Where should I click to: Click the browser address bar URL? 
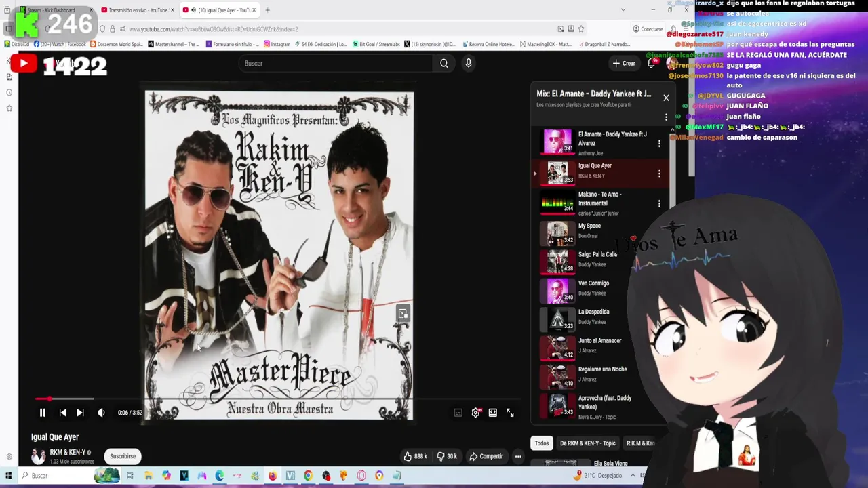[214, 29]
